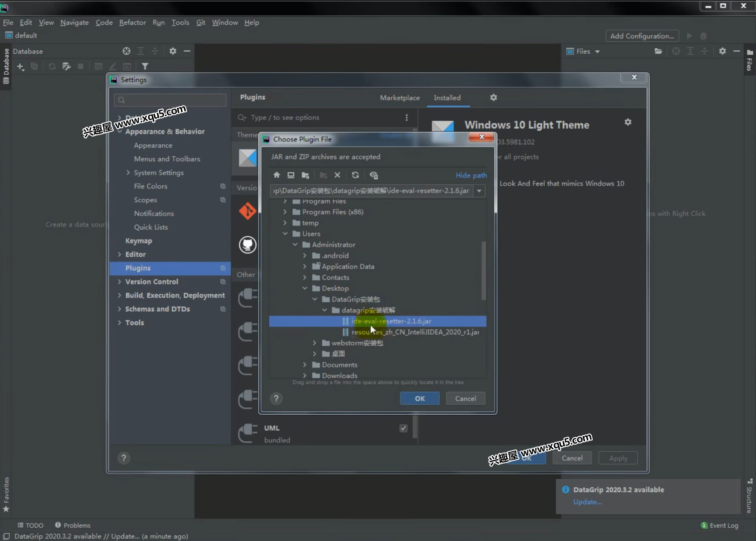Viewport: 756px width, 541px height.
Task: Select the Git plugin icon in list
Action: [247, 211]
